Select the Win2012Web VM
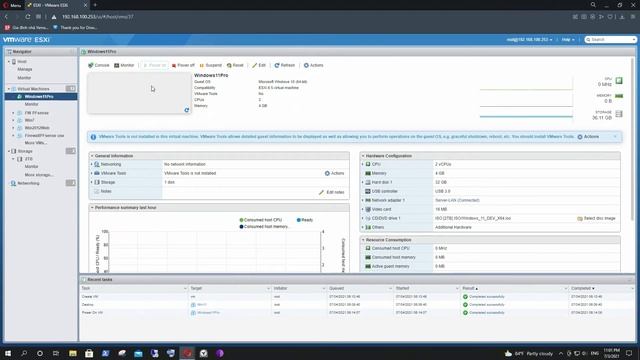Image resolution: width=640 pixels, height=360 pixels. [37, 128]
